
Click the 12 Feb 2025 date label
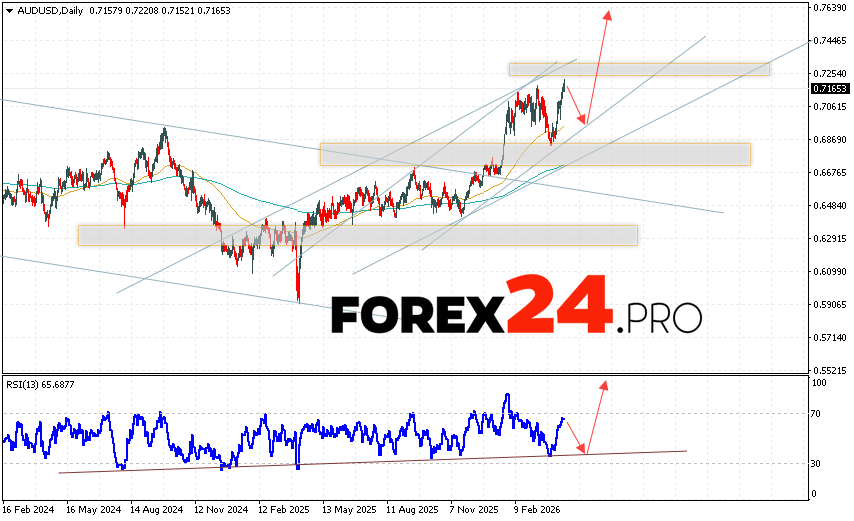[x=283, y=507]
